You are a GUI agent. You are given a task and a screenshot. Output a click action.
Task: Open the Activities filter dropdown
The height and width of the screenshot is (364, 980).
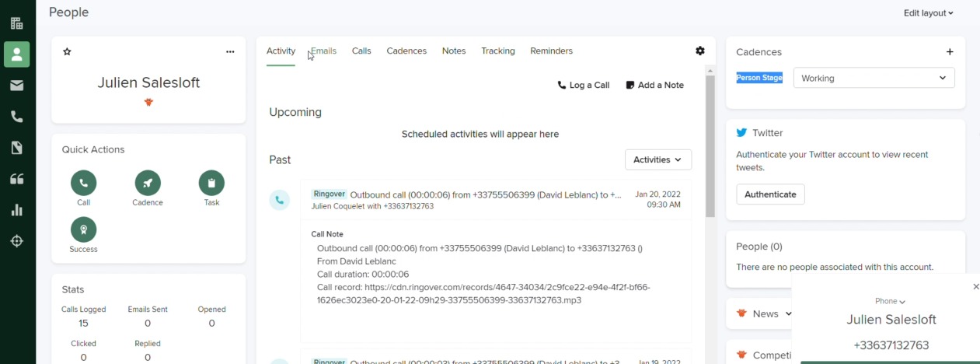point(658,159)
